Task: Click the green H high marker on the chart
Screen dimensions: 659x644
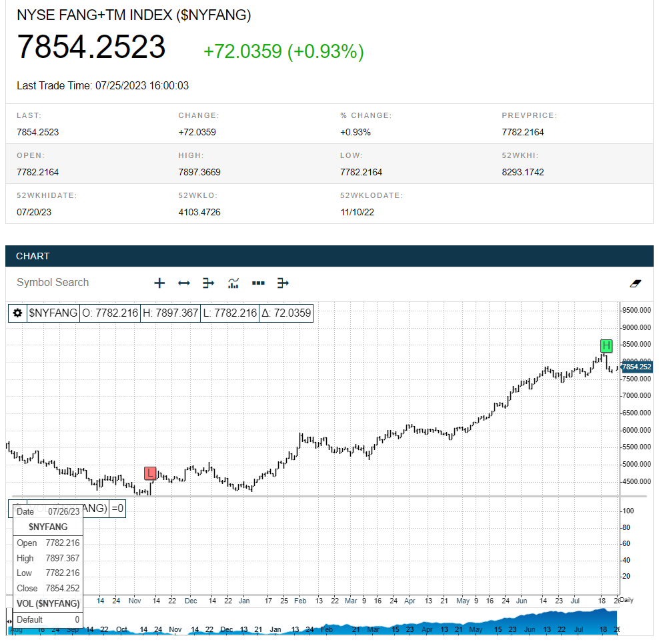Action: tap(606, 346)
